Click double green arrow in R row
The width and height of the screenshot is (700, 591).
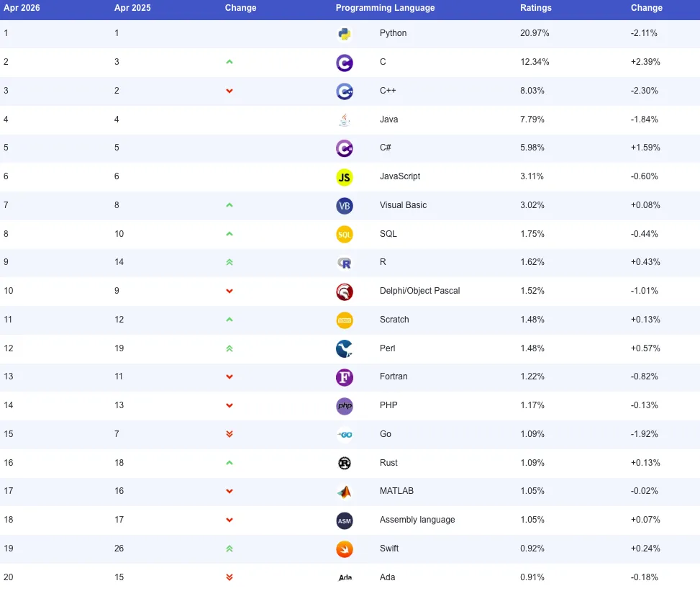tap(229, 262)
